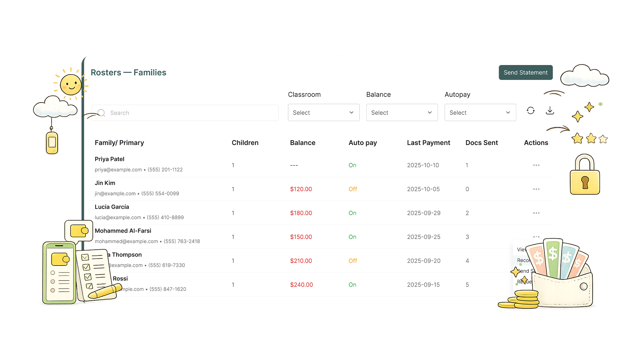Open actions menu for Priya Patel
The width and height of the screenshot is (644, 362).
tap(536, 165)
